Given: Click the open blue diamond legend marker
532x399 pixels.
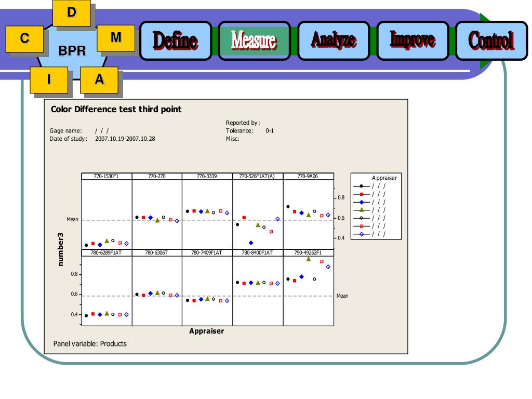Looking at the screenshot, I should pyautogui.click(x=362, y=234).
